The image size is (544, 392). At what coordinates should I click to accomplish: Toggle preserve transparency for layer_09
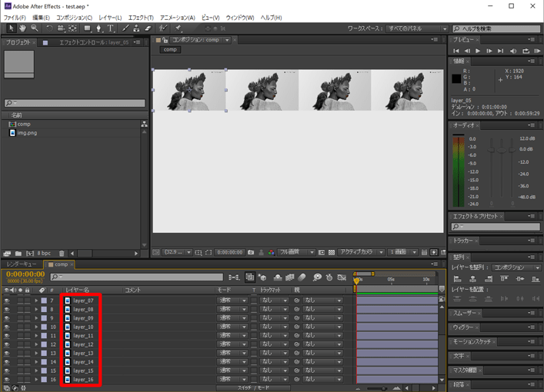pyautogui.click(x=254, y=318)
